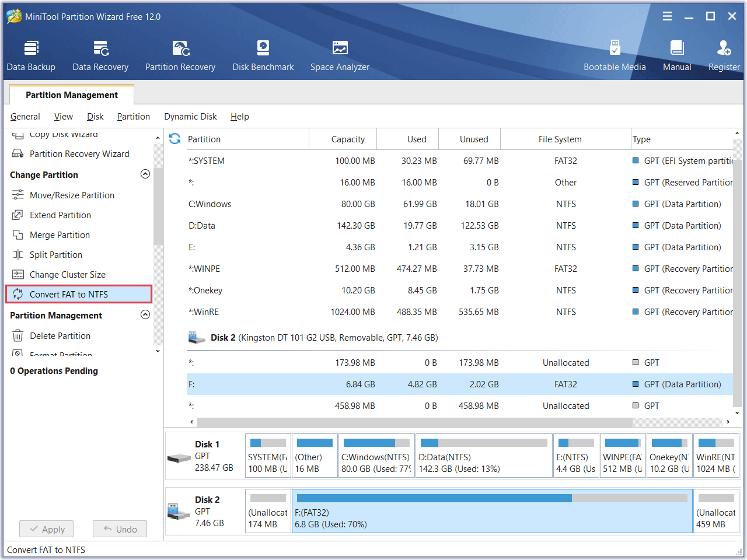The height and width of the screenshot is (560, 747).
Task: Select the 173.98 MB unallocated row
Action: coord(460,362)
